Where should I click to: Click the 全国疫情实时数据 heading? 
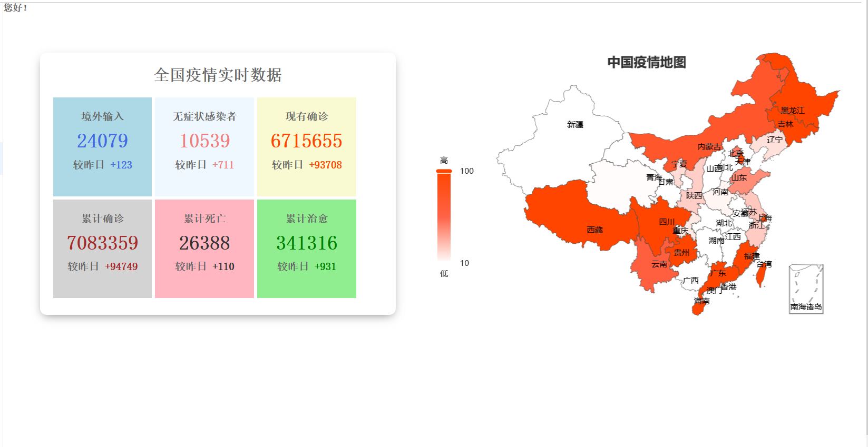218,75
